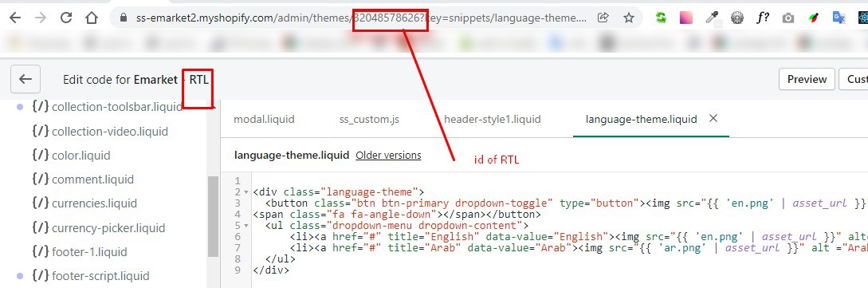
Task: Click the language-theme.liquid file heading
Action: pyautogui.click(x=292, y=155)
